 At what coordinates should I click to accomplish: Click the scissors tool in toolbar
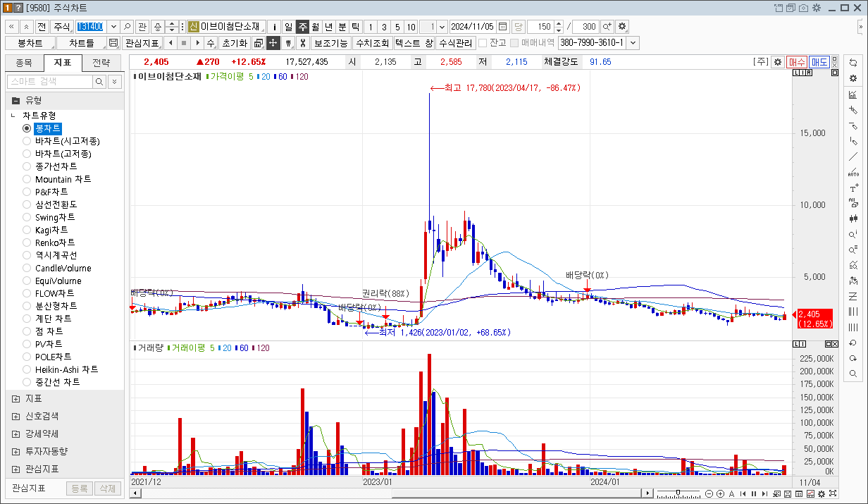point(302,43)
